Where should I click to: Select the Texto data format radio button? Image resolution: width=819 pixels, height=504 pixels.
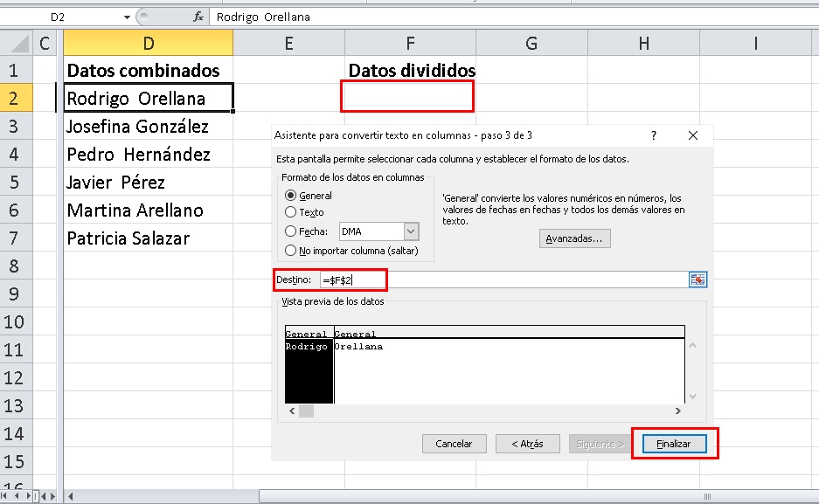(289, 212)
